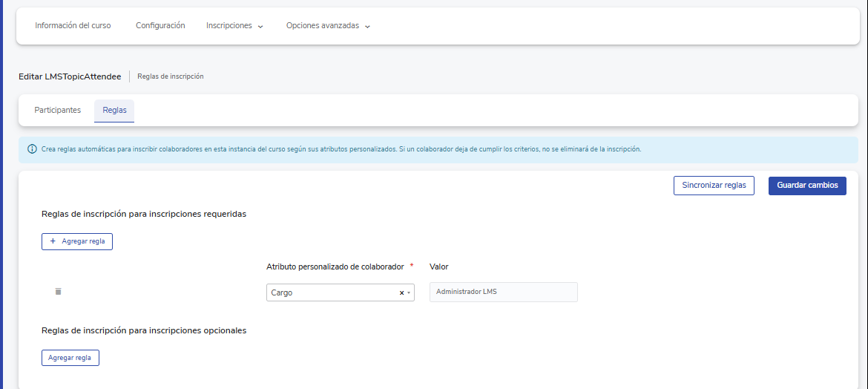Click the chevron beside Inscripciones
Viewport: 868px width, 389px height.
point(260,27)
